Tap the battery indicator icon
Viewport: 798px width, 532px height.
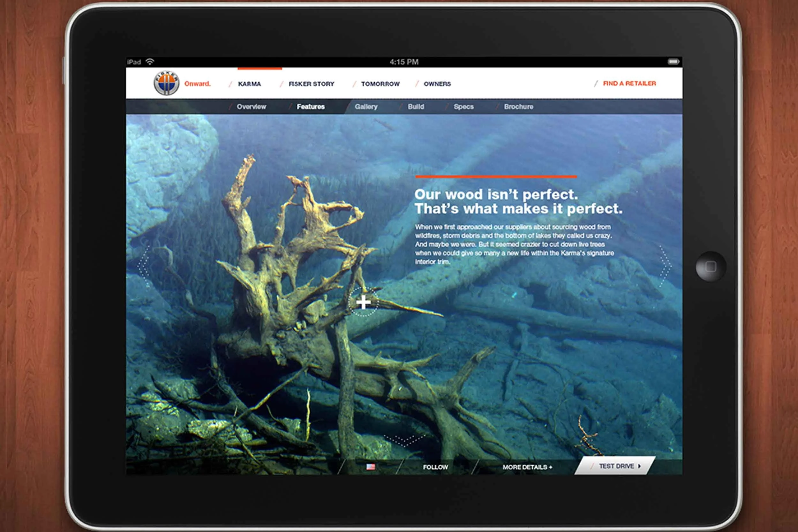[x=673, y=62]
